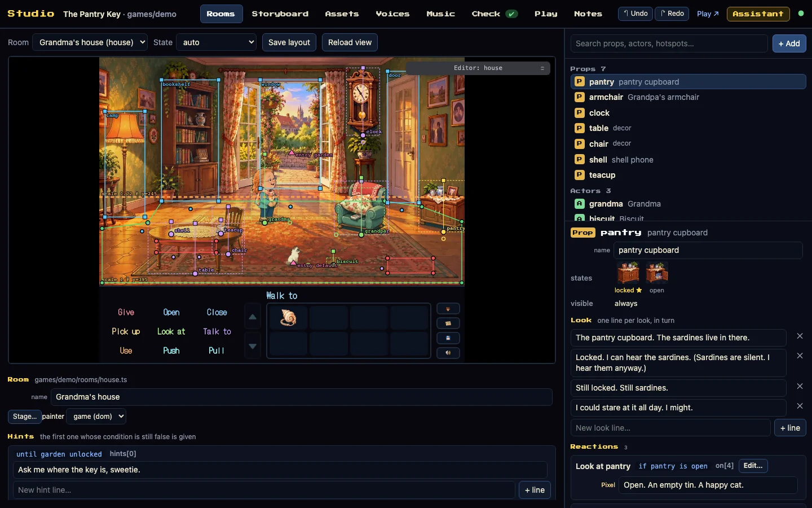Image resolution: width=812 pixels, height=508 pixels.
Task: Select the 'Give' verb
Action: click(x=126, y=312)
